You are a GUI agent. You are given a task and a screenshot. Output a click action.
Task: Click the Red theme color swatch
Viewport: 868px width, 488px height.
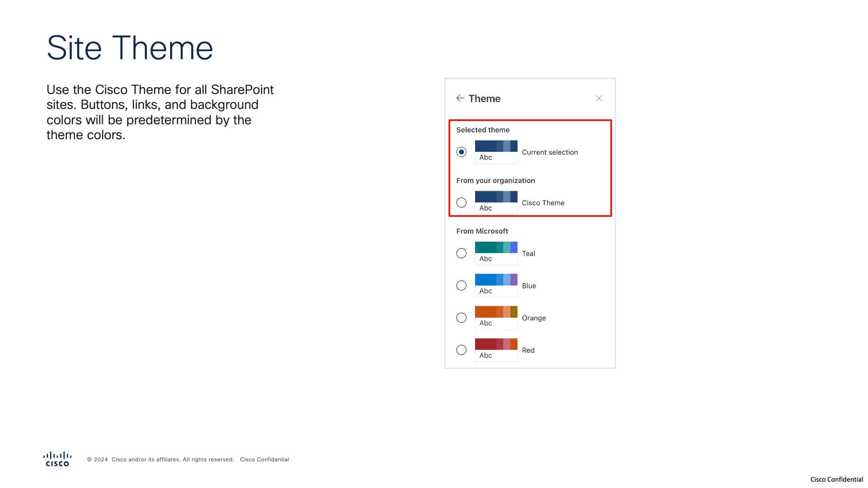coord(496,350)
